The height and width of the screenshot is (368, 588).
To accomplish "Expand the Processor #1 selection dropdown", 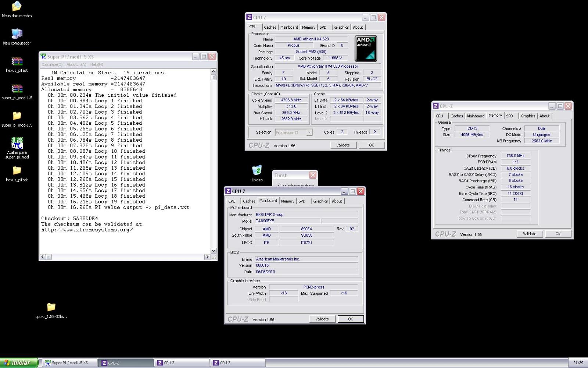I will (309, 132).
